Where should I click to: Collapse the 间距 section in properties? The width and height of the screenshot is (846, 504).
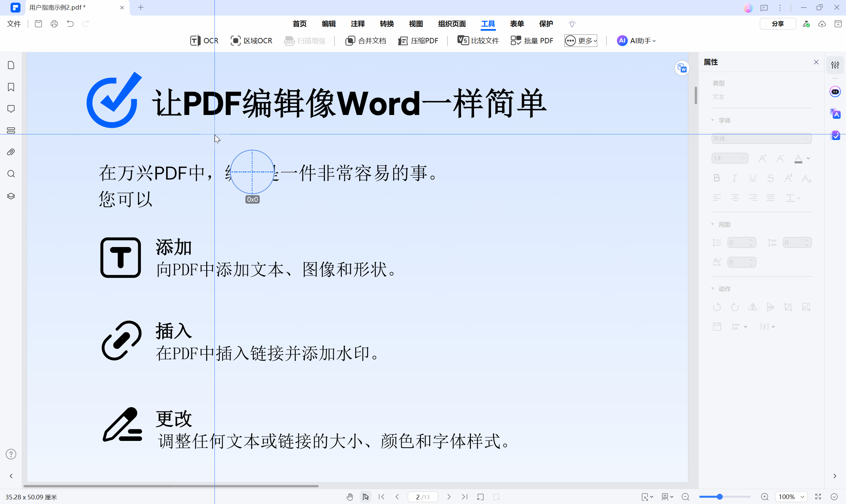(x=712, y=224)
